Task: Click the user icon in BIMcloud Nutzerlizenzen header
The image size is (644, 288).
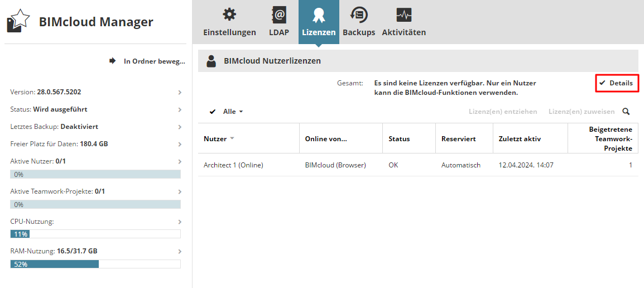Action: pyautogui.click(x=211, y=61)
